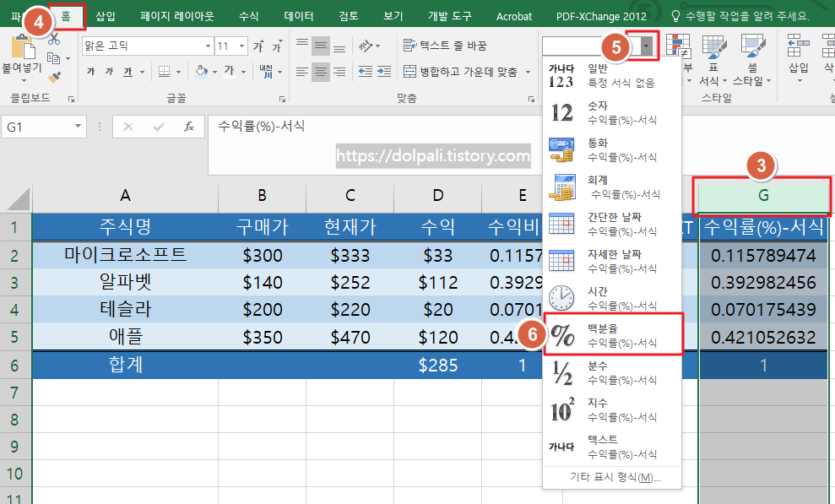Open the Fill Color dropdown arrow

(214, 72)
